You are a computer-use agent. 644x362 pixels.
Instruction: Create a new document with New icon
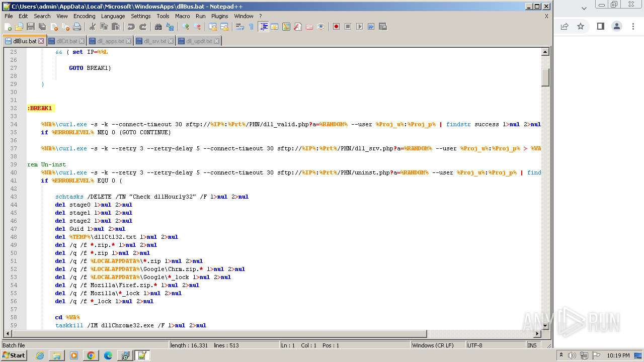tap(8, 27)
